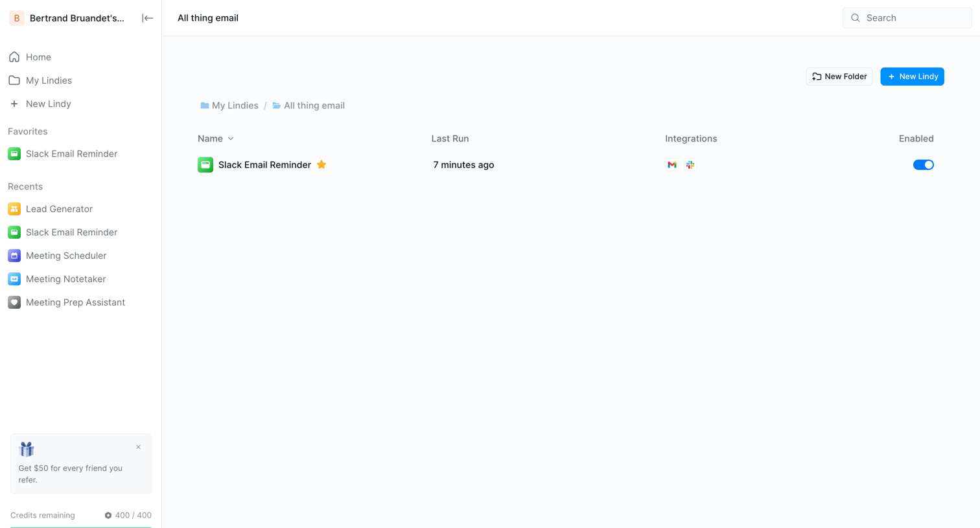The image size is (980, 528).
Task: Collapse the sidebar with the arrow icon
Action: [x=147, y=18]
